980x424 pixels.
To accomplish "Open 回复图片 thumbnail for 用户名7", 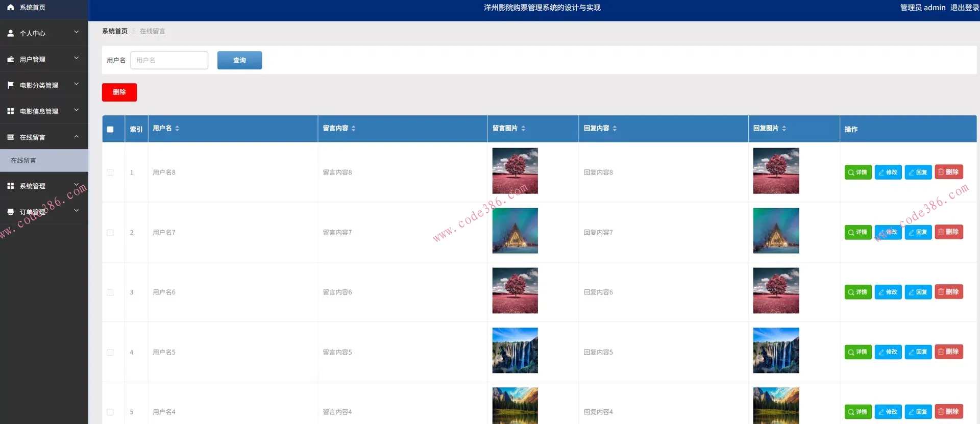I will click(x=776, y=231).
